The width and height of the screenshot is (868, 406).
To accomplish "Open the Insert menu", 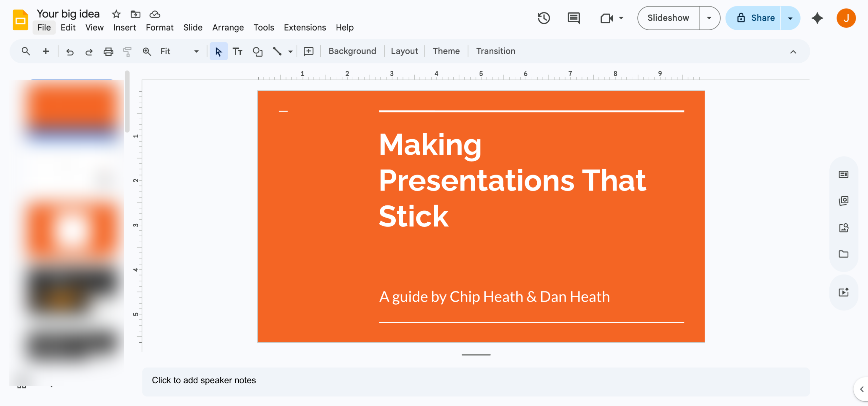I will click(124, 27).
